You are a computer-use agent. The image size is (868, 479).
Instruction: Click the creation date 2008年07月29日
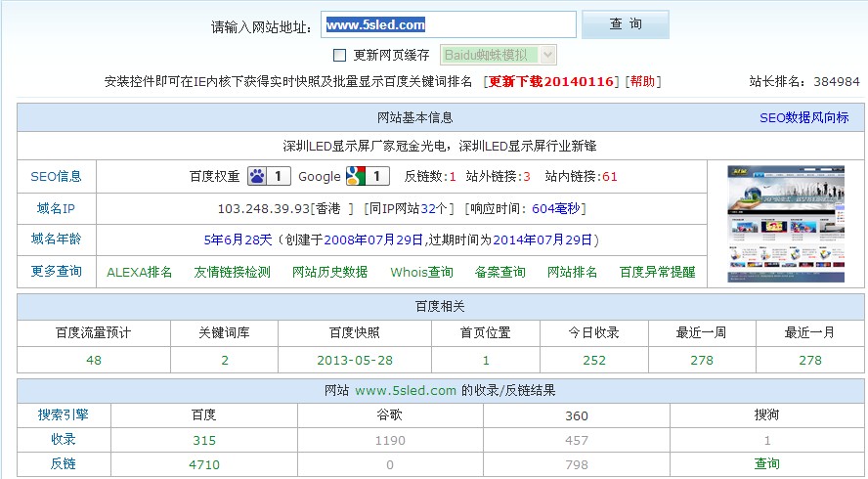coord(373,239)
